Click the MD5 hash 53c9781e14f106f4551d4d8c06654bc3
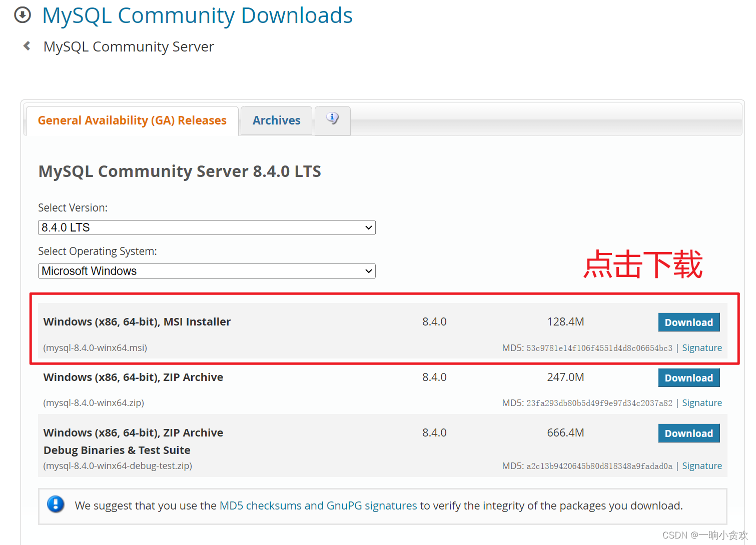This screenshot has height=545, width=756. (599, 348)
